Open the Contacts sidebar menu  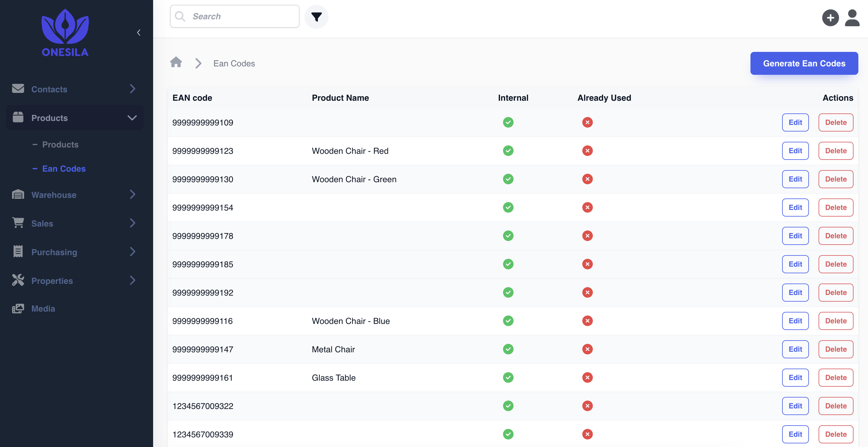(75, 89)
